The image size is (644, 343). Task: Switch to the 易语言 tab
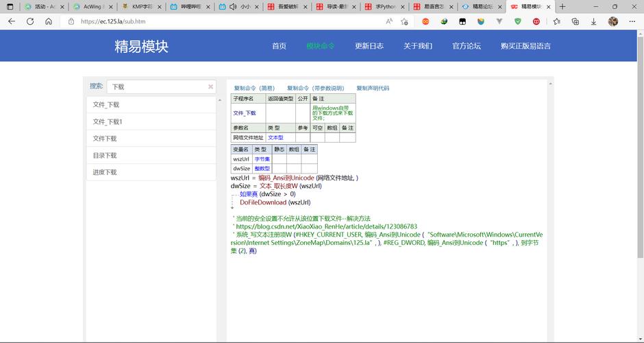click(434, 7)
